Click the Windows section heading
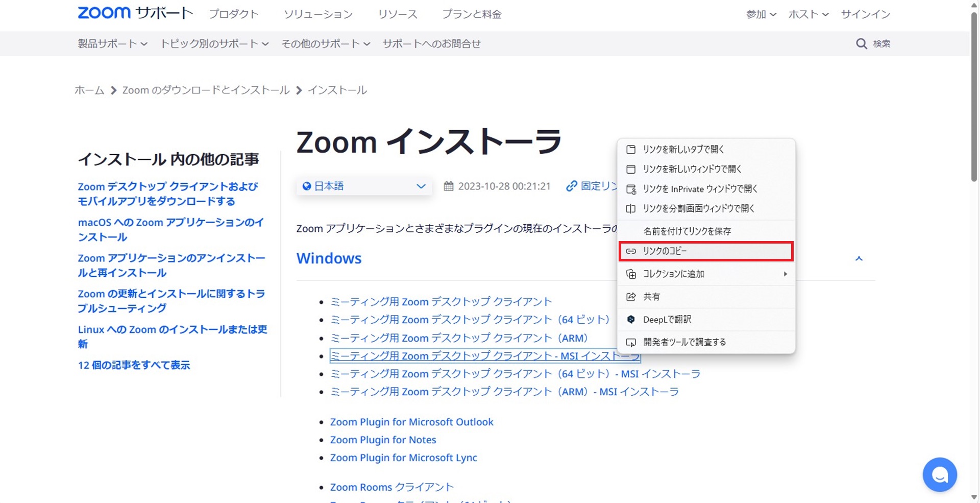Viewport: 980px width, 503px height. [329, 259]
